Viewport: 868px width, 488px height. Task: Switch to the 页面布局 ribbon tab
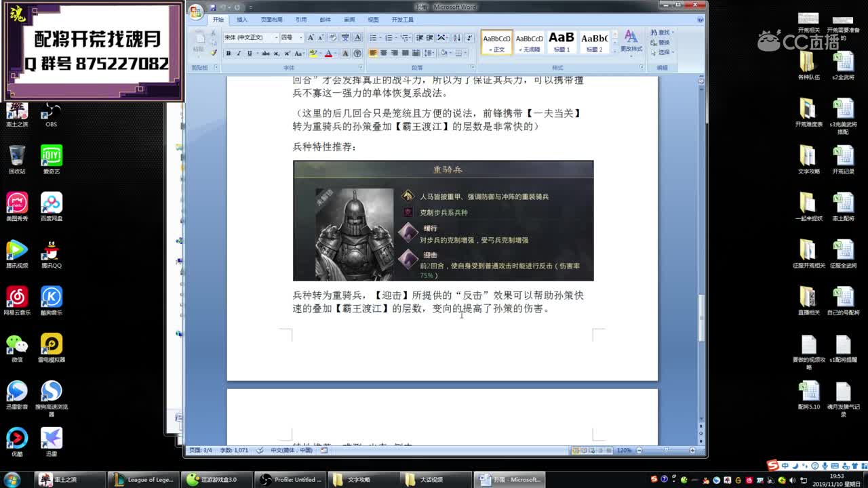click(271, 20)
